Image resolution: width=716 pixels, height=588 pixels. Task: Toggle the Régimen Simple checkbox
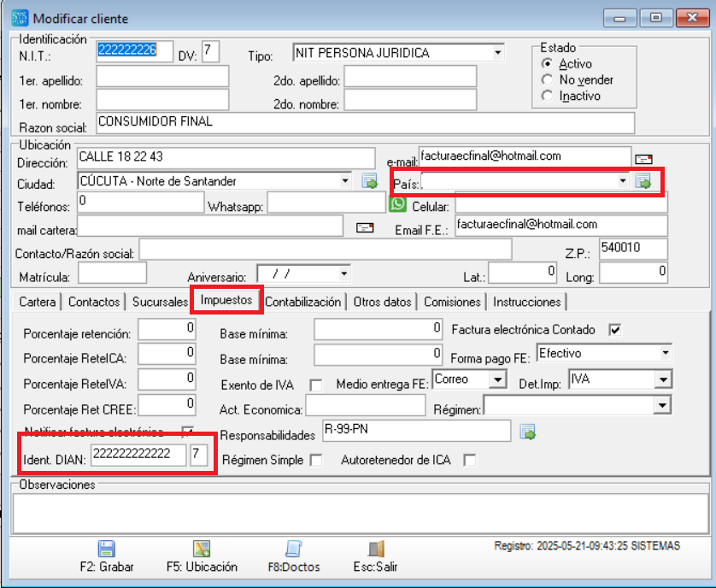point(315,460)
